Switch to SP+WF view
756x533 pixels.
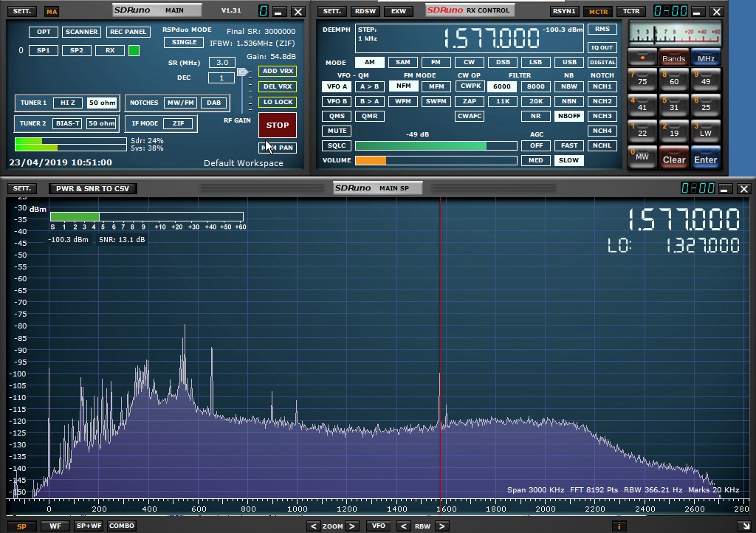[89, 526]
